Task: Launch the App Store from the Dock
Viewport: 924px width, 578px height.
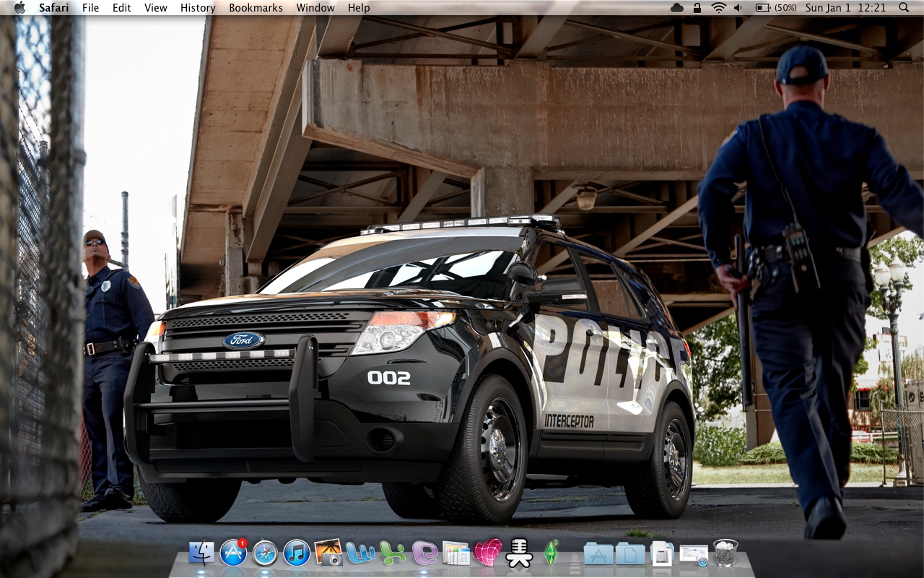Action: point(233,553)
